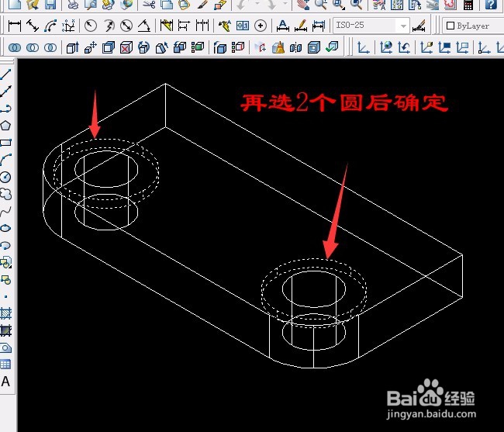This screenshot has height=432, width=504.
Task: Select the Tolerance tool
Action: pyautogui.click(x=243, y=26)
